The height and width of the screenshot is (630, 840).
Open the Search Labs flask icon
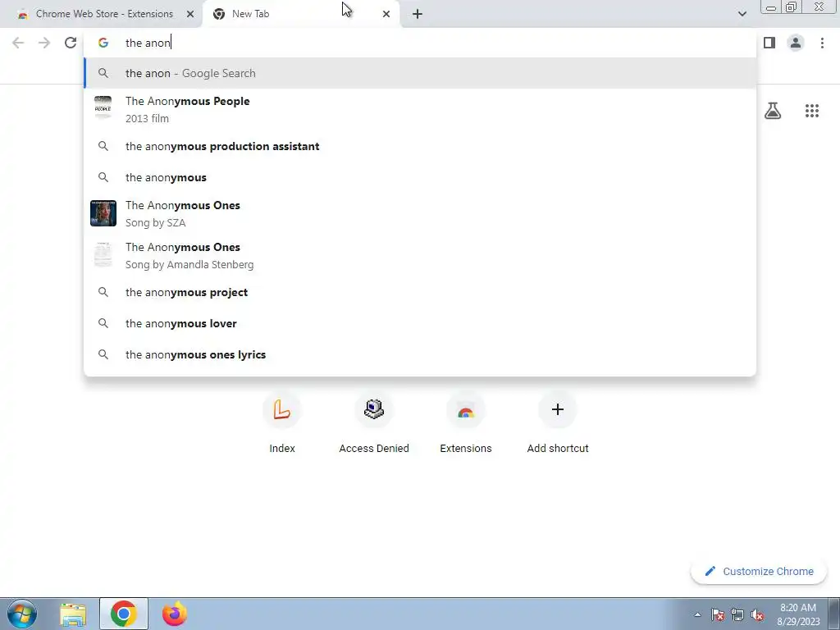773,111
